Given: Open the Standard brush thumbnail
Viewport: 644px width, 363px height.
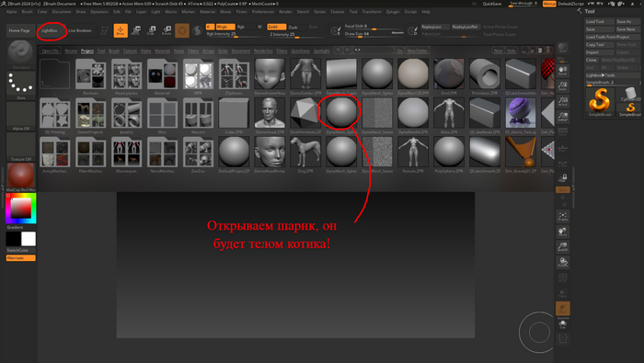Looking at the screenshot, I should point(20,54).
